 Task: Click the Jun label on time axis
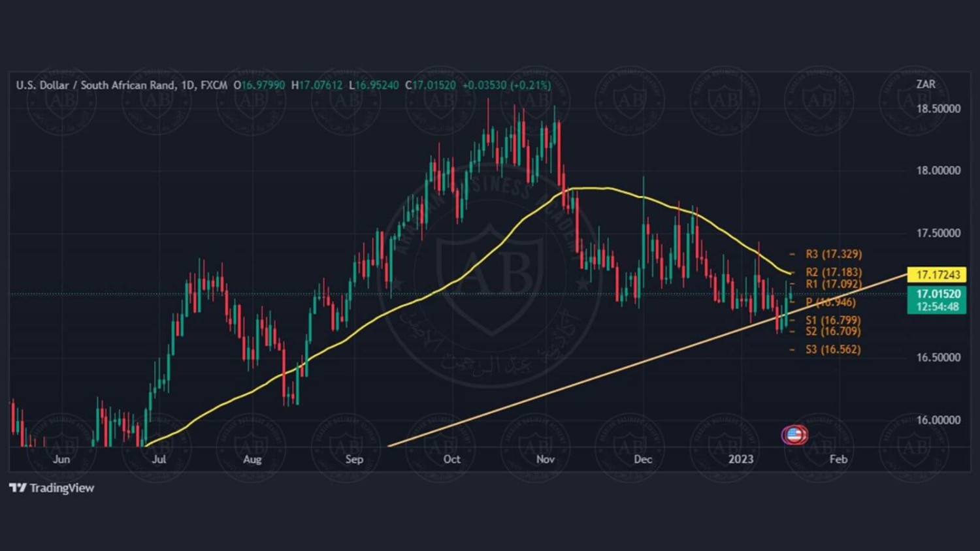61,459
